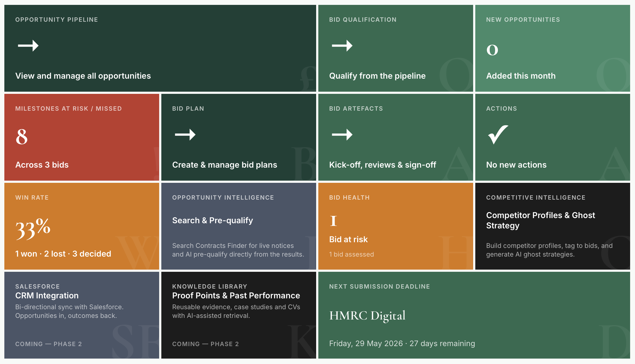Screen dimensions: 635x364
Task: Click 1 bid assessed text
Action: point(351,254)
